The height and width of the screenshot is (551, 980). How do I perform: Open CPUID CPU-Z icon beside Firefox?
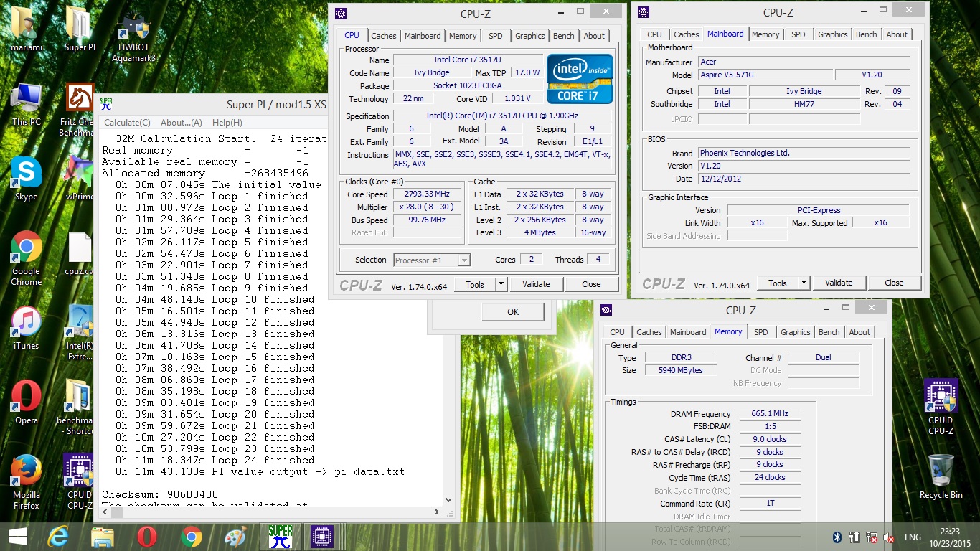pyautogui.click(x=79, y=481)
